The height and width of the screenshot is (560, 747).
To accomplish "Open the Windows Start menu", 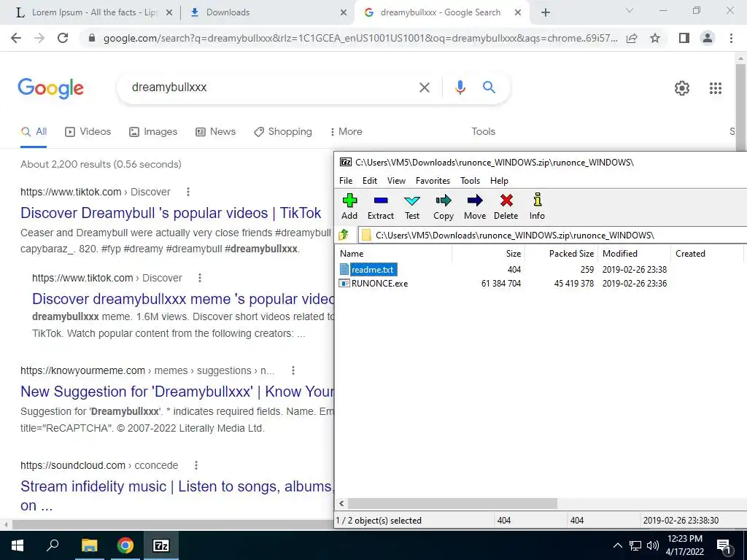I will (18, 545).
